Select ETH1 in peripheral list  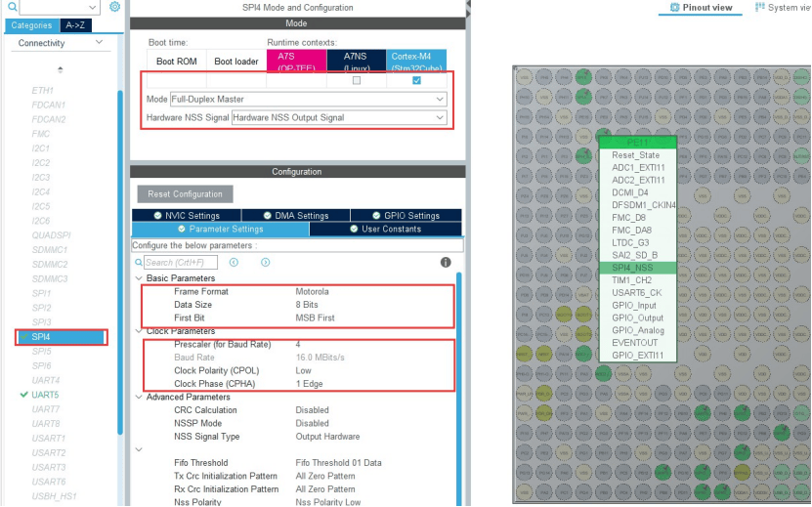[x=42, y=90]
